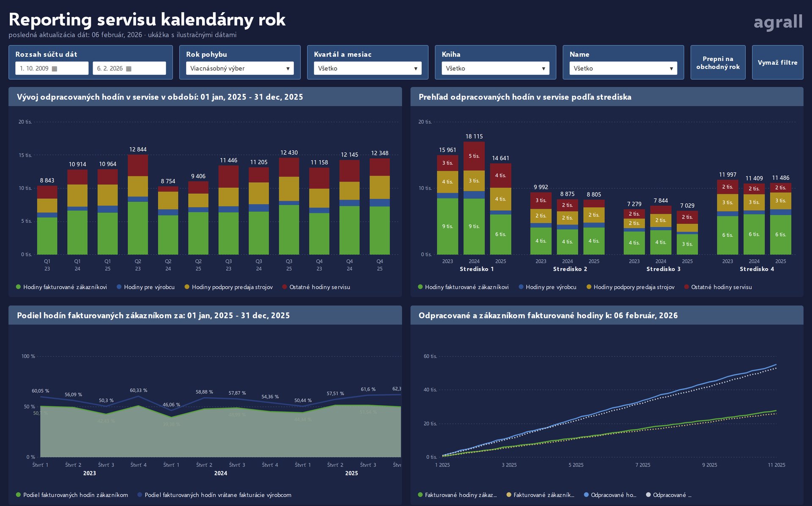The width and height of the screenshot is (812, 506).
Task: Open calendar icon for start date 1. 10. 2009
Action: pyautogui.click(x=55, y=69)
